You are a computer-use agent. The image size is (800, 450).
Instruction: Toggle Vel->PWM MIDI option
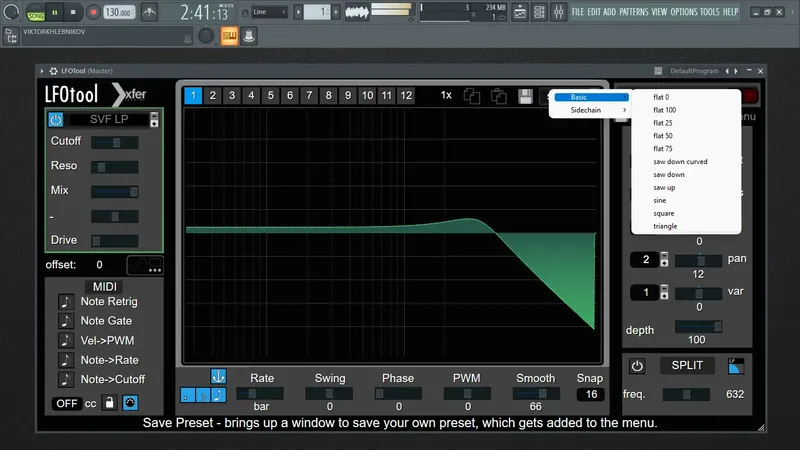point(66,340)
